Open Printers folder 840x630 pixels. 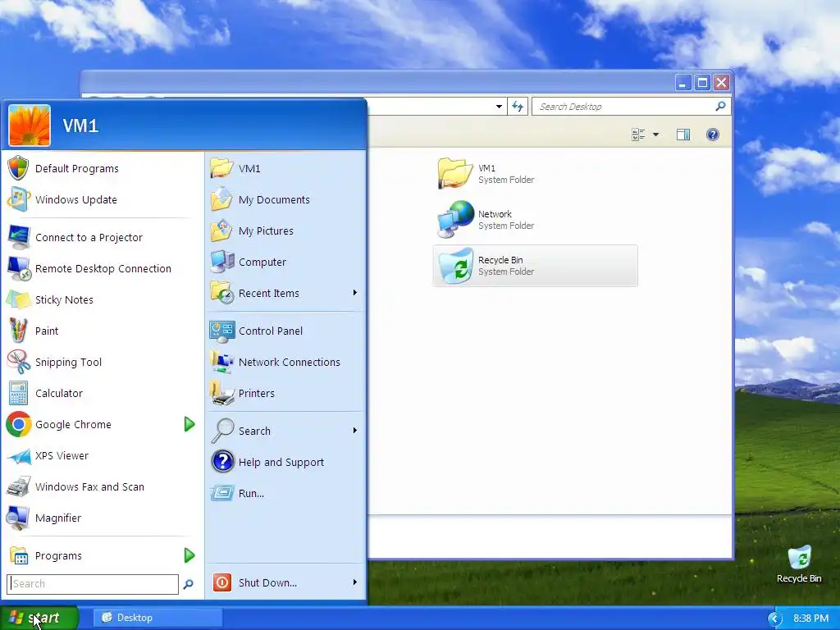(x=285, y=393)
